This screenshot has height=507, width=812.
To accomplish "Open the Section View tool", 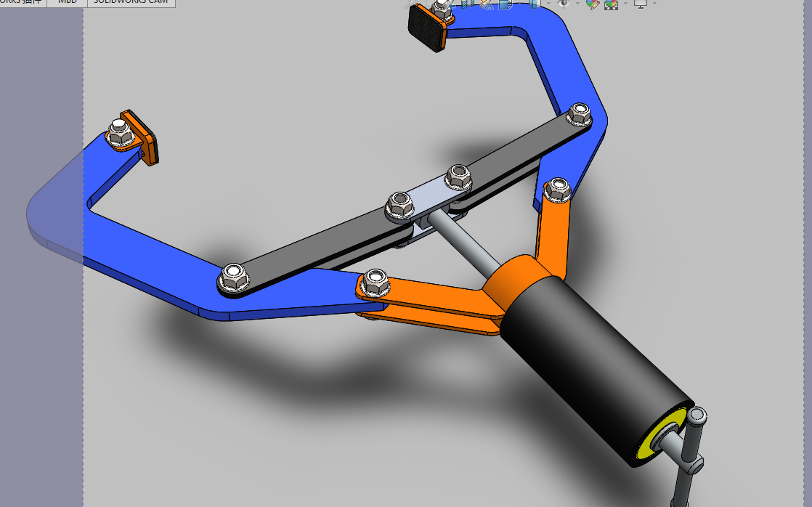I will (x=468, y=4).
